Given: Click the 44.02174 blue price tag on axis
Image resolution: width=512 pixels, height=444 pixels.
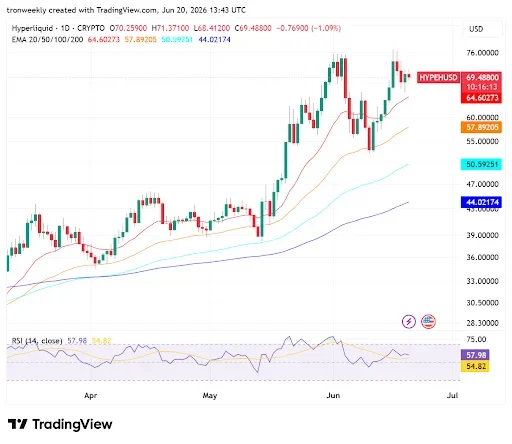Looking at the screenshot, I should point(481,202).
